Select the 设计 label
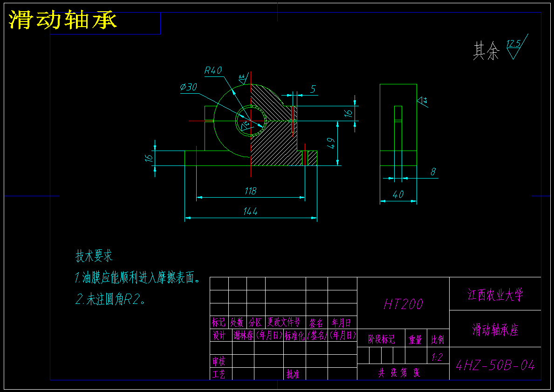This screenshot has width=554, height=392. click(219, 335)
